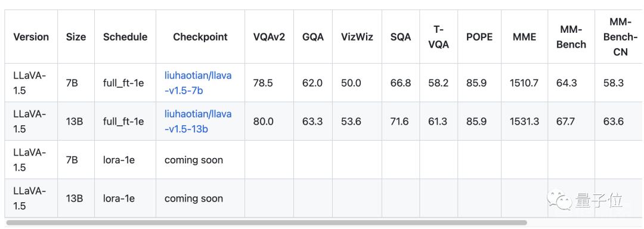Click the last row's 'coming soon' cell
The height and width of the screenshot is (229, 644).
click(x=194, y=199)
